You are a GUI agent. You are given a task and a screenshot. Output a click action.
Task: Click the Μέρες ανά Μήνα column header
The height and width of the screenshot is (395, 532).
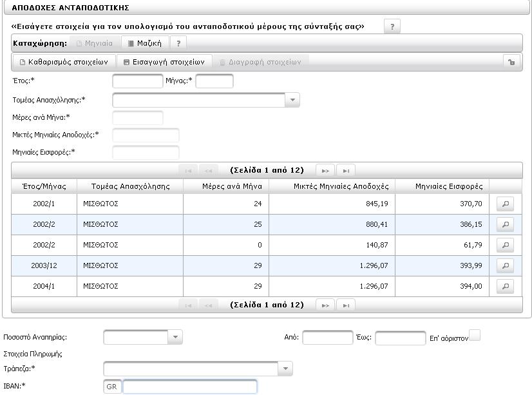coord(226,186)
